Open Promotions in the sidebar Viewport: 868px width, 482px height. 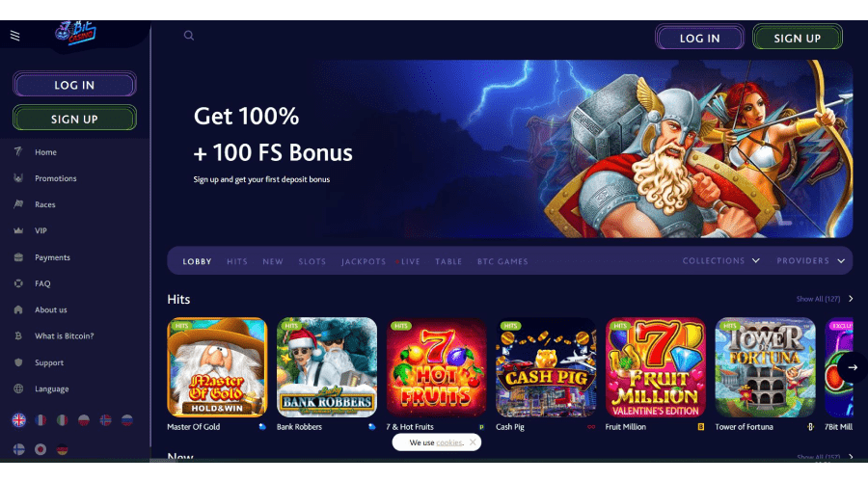[x=55, y=178]
